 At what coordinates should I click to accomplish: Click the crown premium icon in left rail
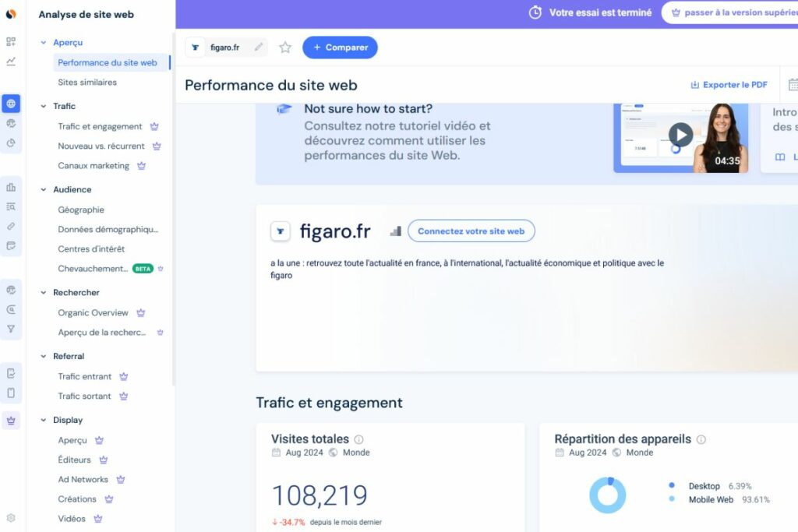11,421
